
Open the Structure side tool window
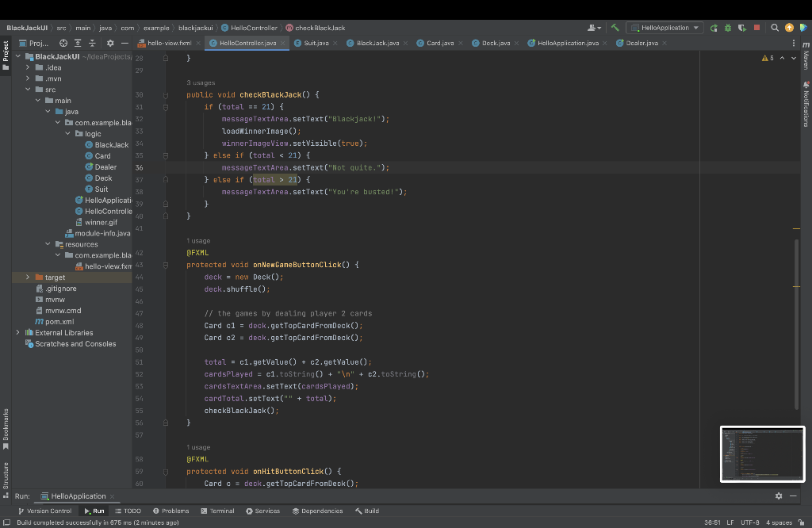pyautogui.click(x=6, y=480)
